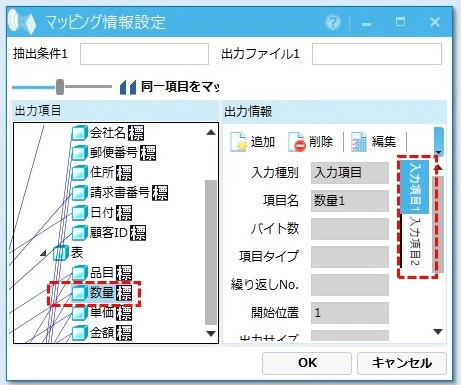Click the 繰り返しNo. field

pos(350,285)
